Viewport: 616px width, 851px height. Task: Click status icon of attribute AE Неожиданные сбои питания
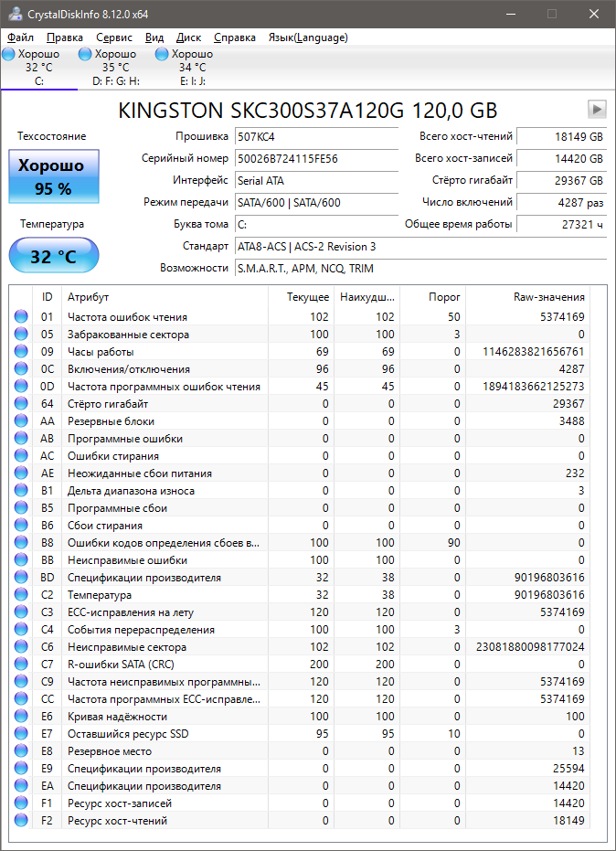(x=21, y=473)
